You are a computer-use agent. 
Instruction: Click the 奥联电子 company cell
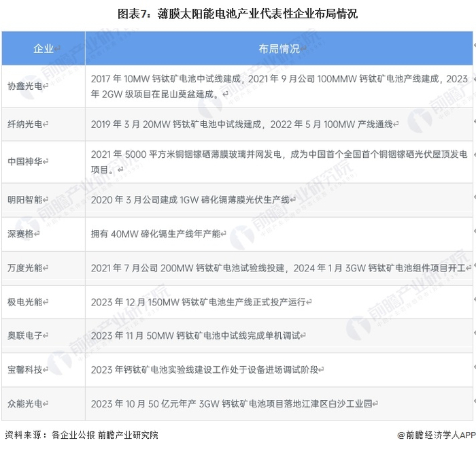click(x=44, y=335)
